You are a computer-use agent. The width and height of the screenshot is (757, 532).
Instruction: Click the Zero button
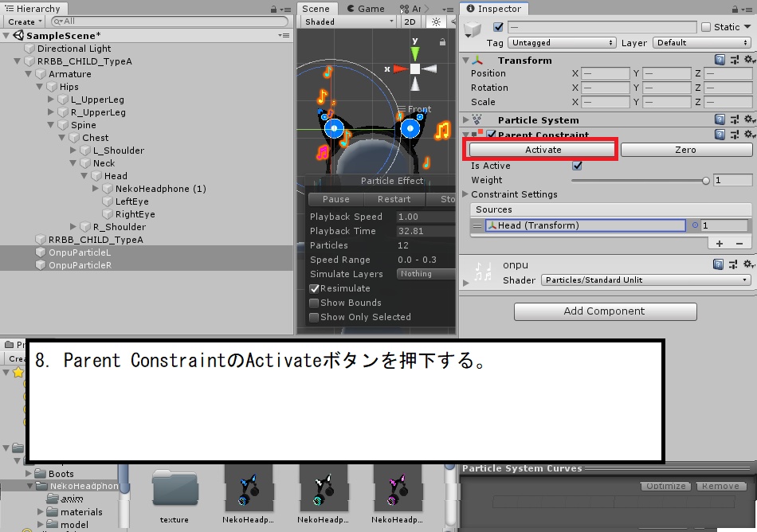click(x=686, y=150)
